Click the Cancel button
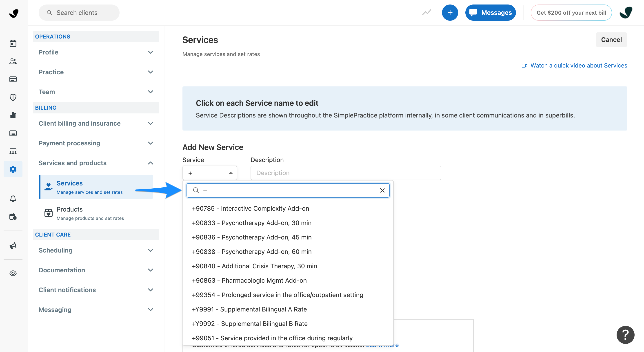The image size is (644, 352). coord(611,39)
